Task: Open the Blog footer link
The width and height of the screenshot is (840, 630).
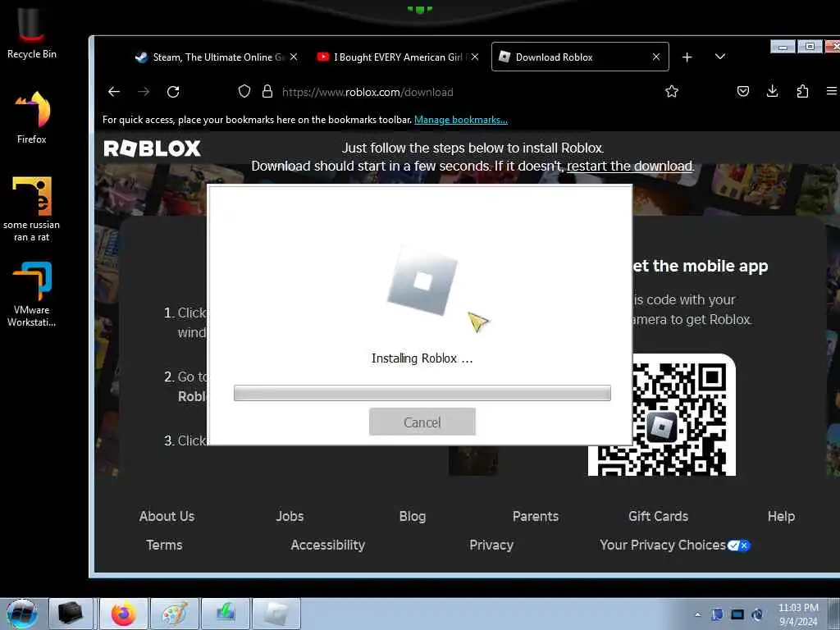Action: click(413, 517)
